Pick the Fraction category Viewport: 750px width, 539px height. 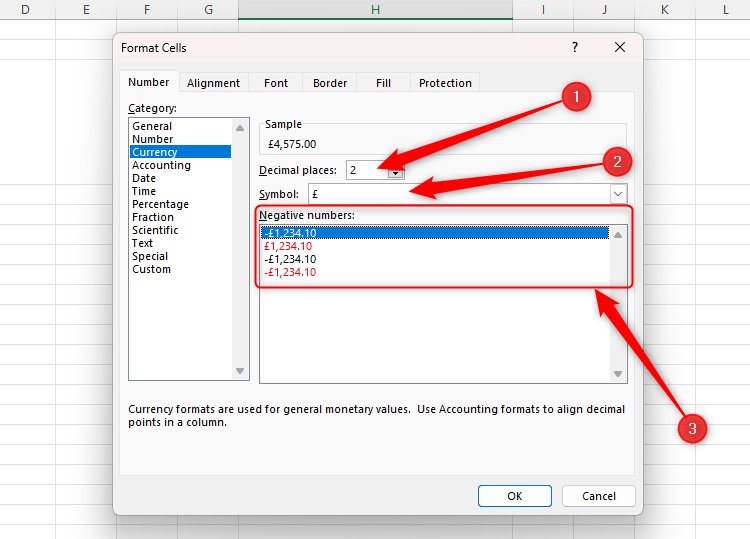tap(181, 217)
